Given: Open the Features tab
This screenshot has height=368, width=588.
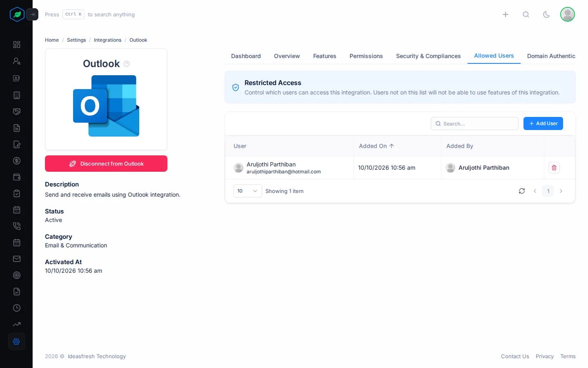Looking at the screenshot, I should pos(325,56).
